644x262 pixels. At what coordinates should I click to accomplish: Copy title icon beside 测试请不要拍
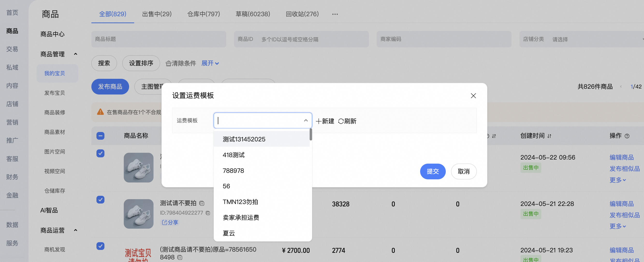pos(202,204)
